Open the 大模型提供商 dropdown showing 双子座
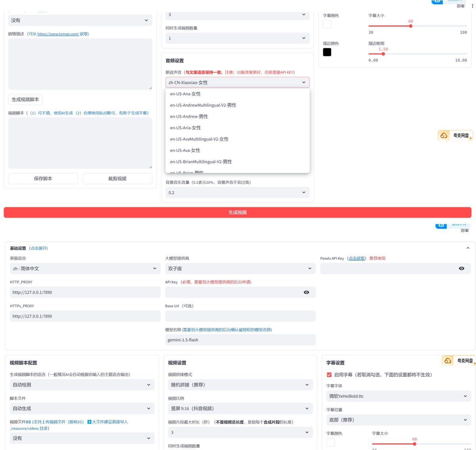 click(x=240, y=268)
